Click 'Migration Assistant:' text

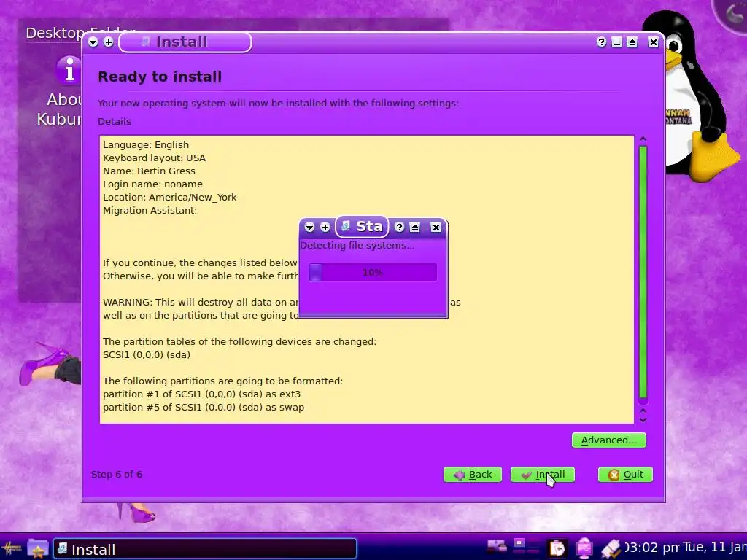pos(150,211)
